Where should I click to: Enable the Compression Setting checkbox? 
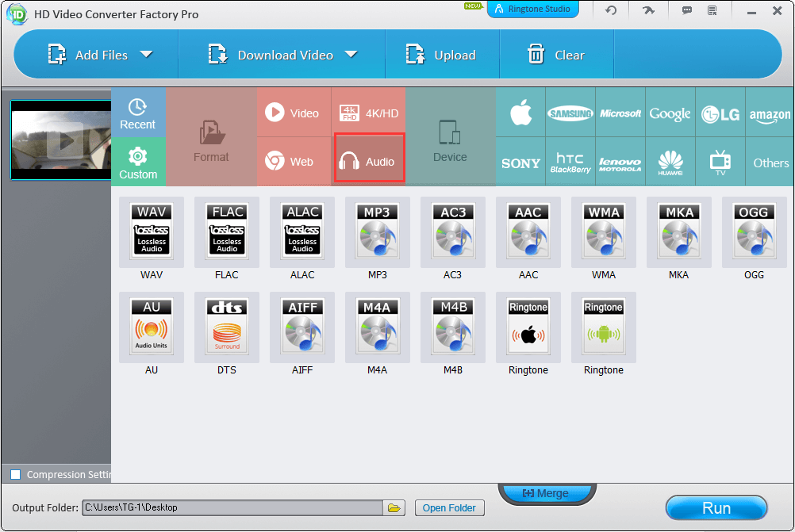(16, 475)
